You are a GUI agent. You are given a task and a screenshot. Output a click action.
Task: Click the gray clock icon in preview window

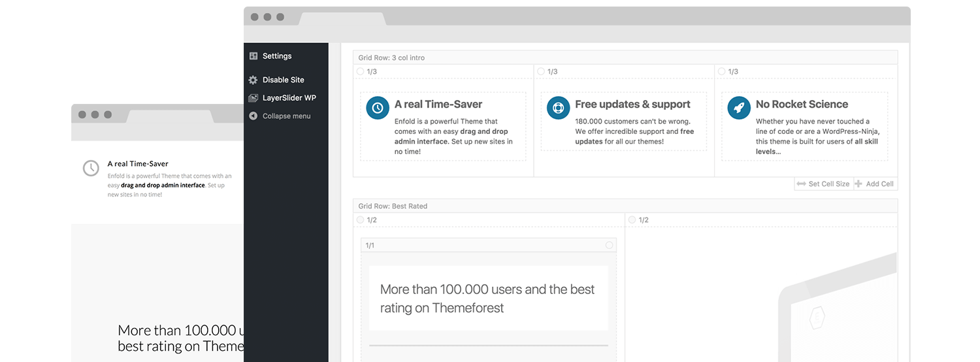[91, 168]
